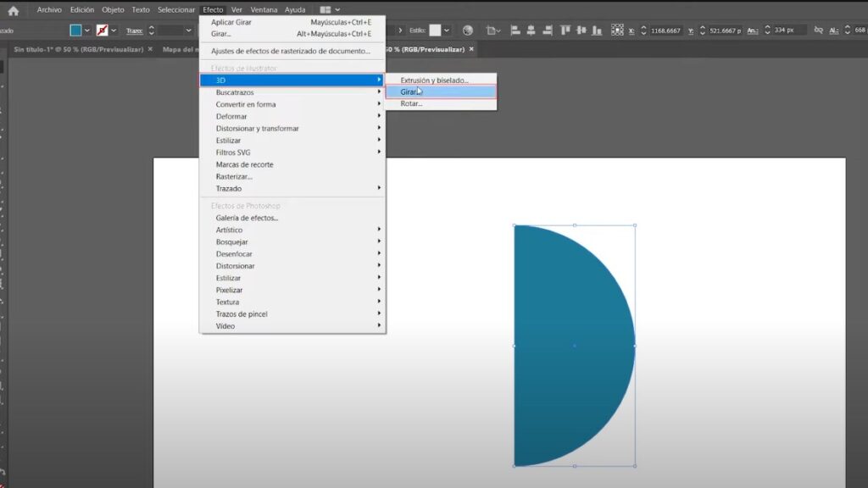Select the horizontal align left icon
The width and height of the screenshot is (868, 488).
(x=516, y=30)
